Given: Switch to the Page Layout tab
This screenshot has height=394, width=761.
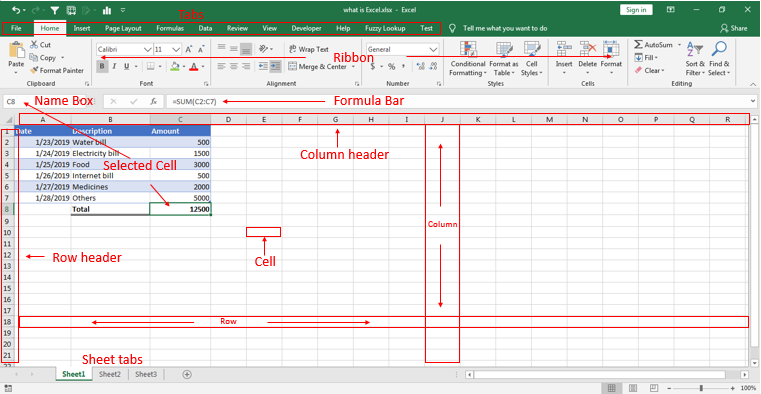Looking at the screenshot, I should 123,28.
